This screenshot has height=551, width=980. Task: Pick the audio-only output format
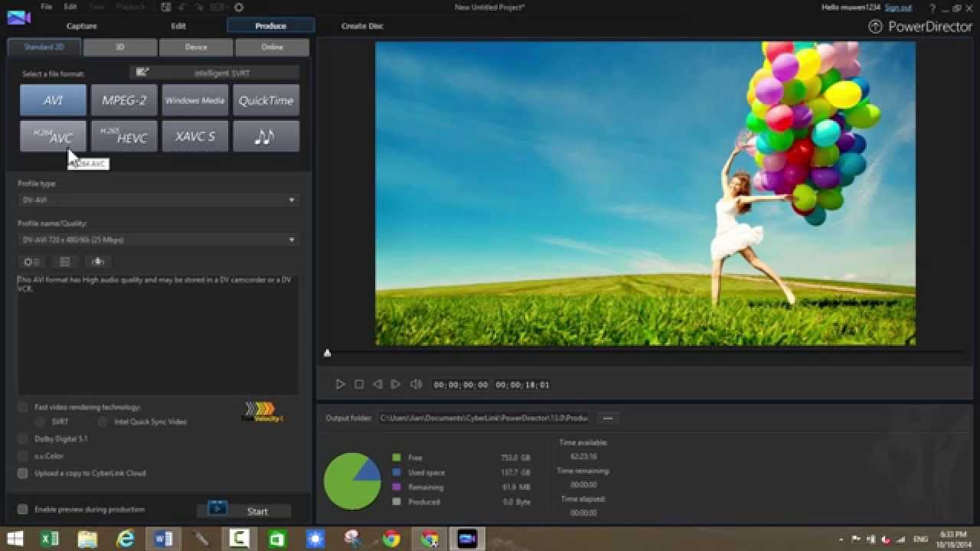point(266,135)
